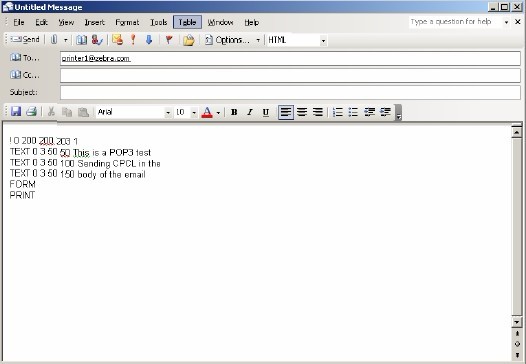Viewport: 526px width, 364px height.
Task: Click the Message Flag icon
Action: (169, 40)
